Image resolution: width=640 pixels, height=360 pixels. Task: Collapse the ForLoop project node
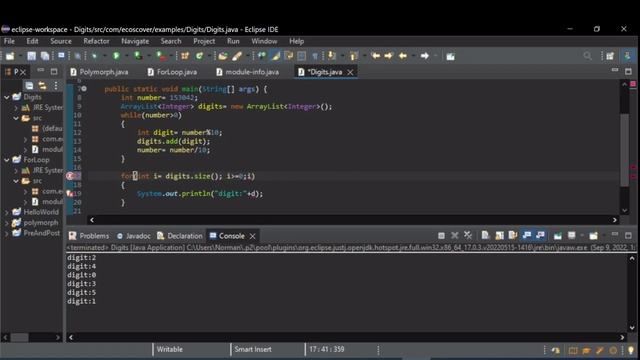click(7, 160)
